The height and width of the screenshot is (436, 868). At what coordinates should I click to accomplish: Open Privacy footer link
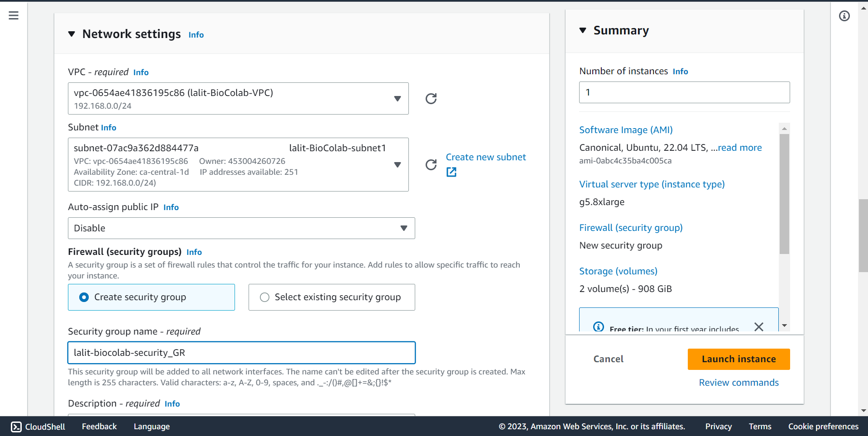[719, 426]
